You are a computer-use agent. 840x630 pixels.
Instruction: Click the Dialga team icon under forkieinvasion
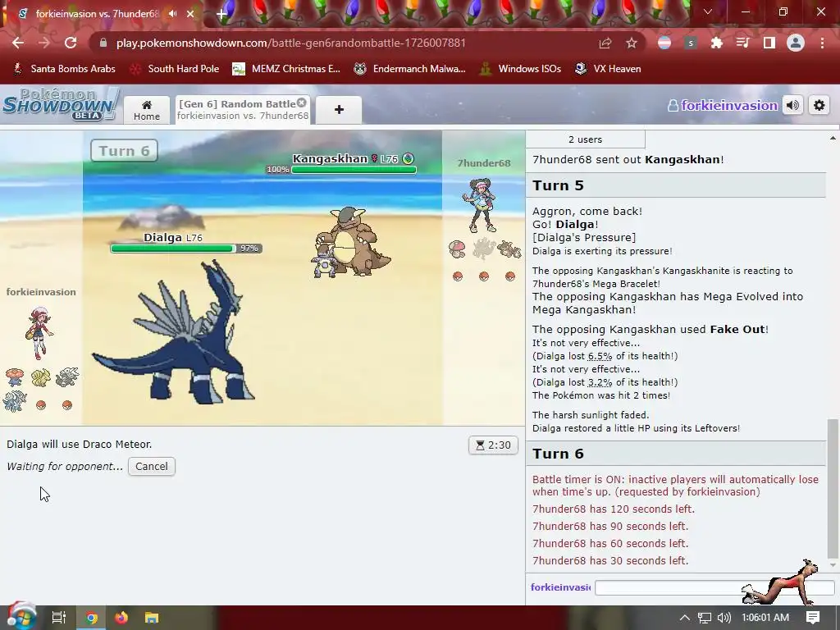[x=15, y=402]
